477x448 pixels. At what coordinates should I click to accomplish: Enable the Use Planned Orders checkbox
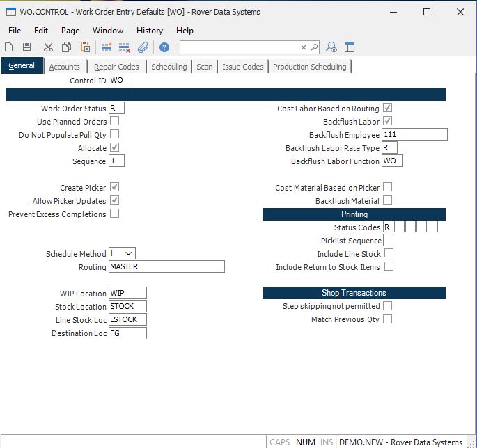point(114,122)
